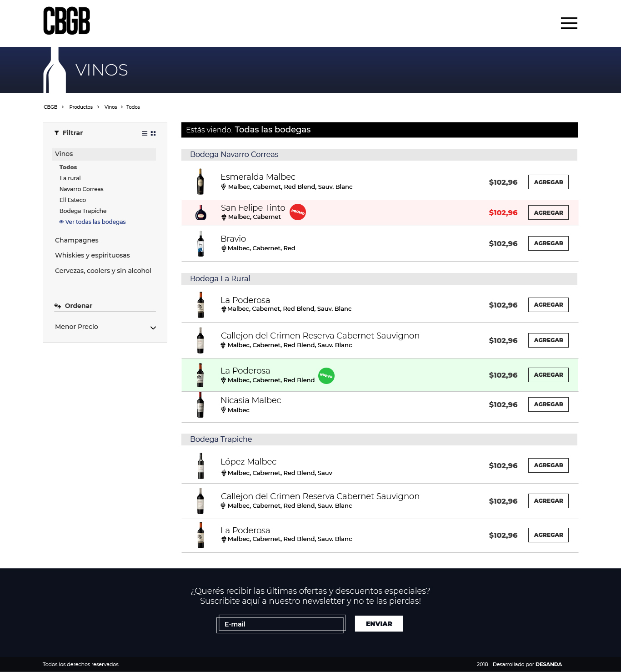The image size is (621, 672).
Task: Click the white bottle icon in VINOS banner
Action: (55, 70)
